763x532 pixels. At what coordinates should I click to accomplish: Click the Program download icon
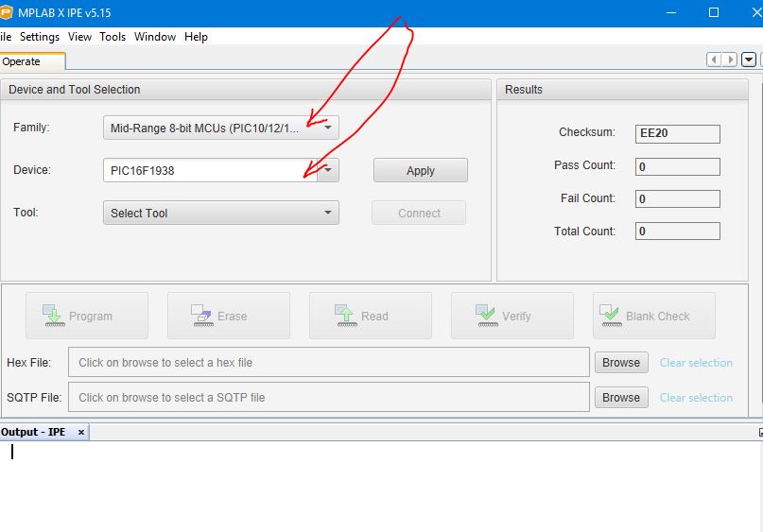pos(54,316)
